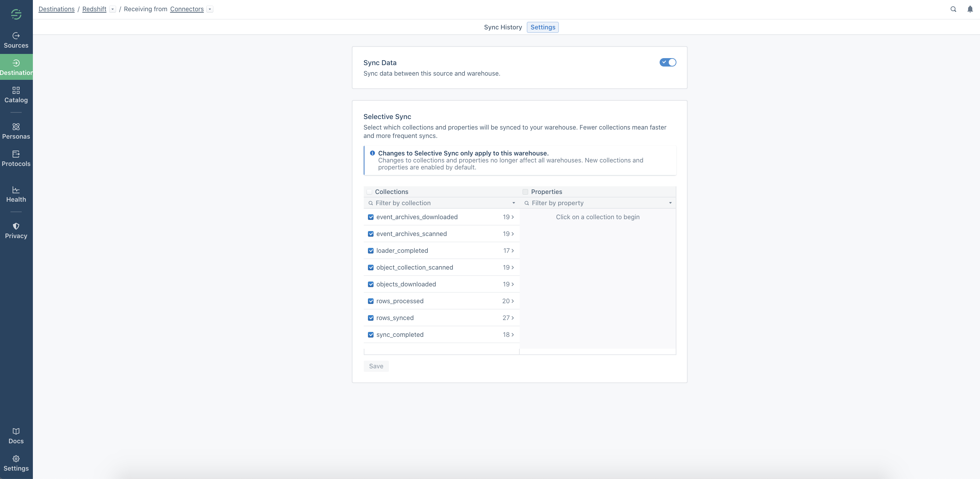
Task: Click the search magnifier icon at top right
Action: 953,9
